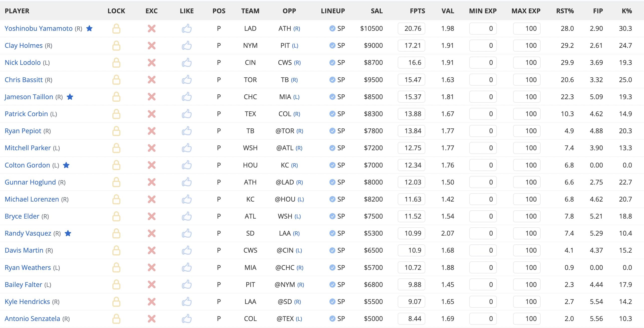Click the star beside Colton Gordon
This screenshot has width=644, height=328.
[66, 165]
